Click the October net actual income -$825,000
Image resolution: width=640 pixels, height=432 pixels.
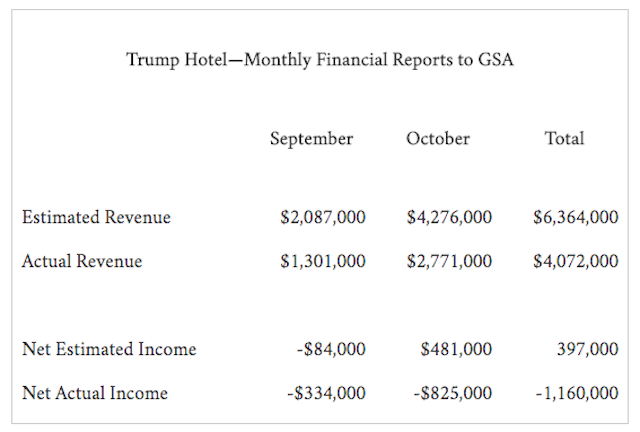coord(452,393)
